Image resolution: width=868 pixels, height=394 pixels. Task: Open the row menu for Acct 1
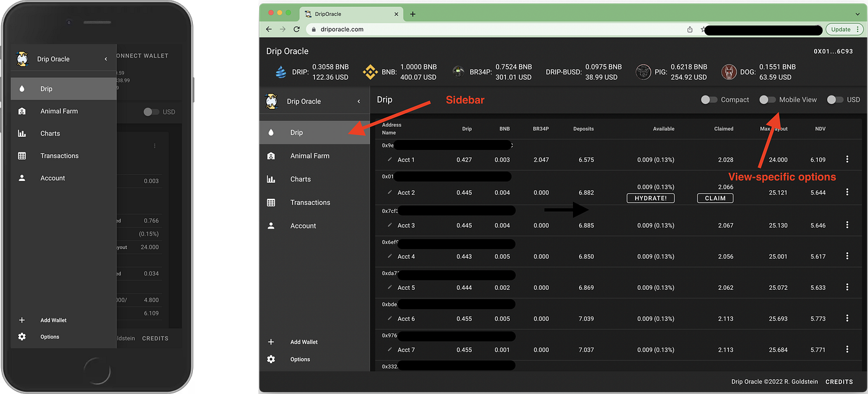[x=847, y=159]
